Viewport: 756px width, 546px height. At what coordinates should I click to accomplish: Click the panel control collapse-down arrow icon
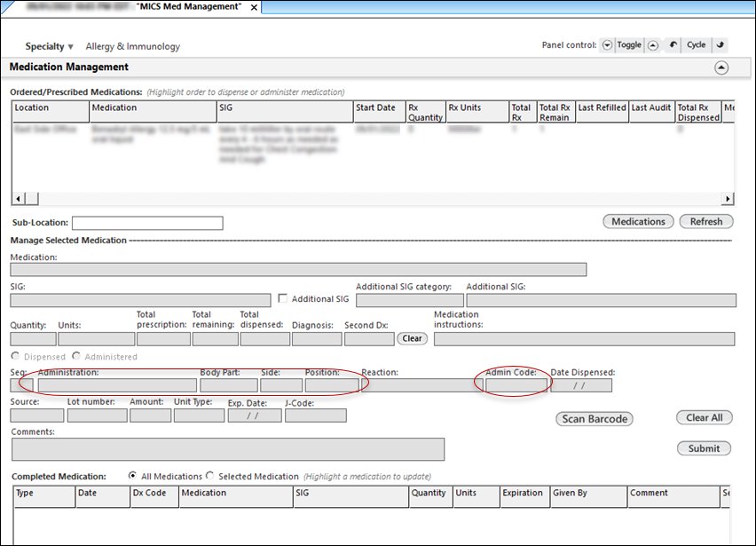pyautogui.click(x=607, y=45)
